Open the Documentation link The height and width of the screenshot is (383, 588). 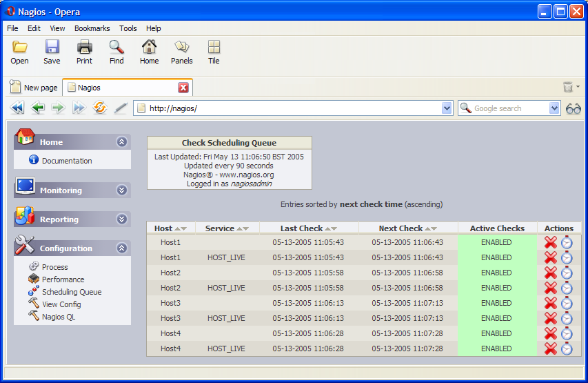point(67,161)
